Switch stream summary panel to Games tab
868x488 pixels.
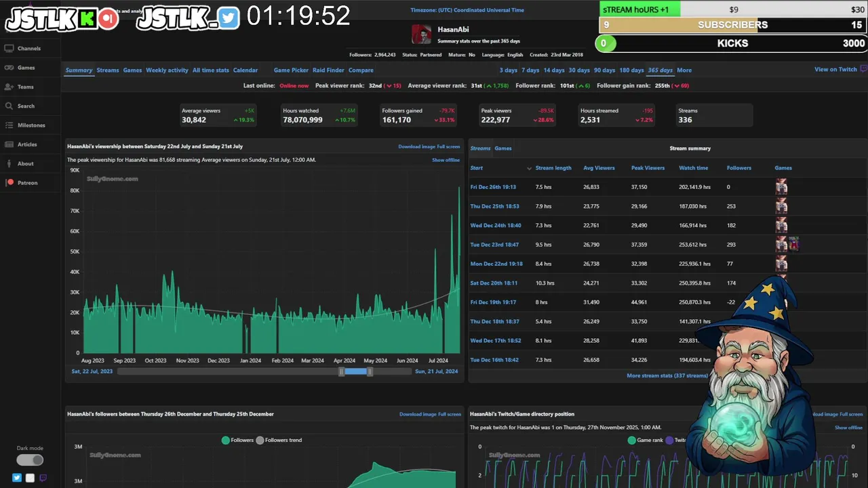503,148
